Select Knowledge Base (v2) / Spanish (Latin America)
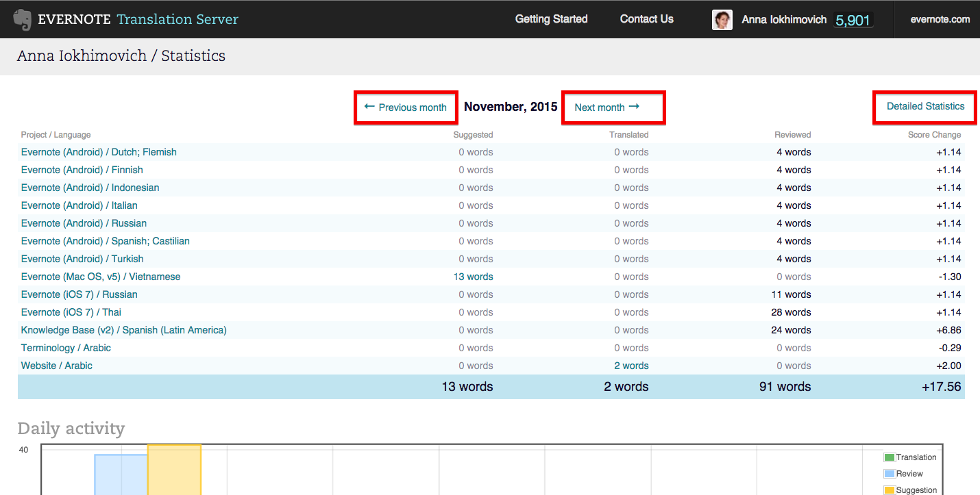 (x=123, y=330)
